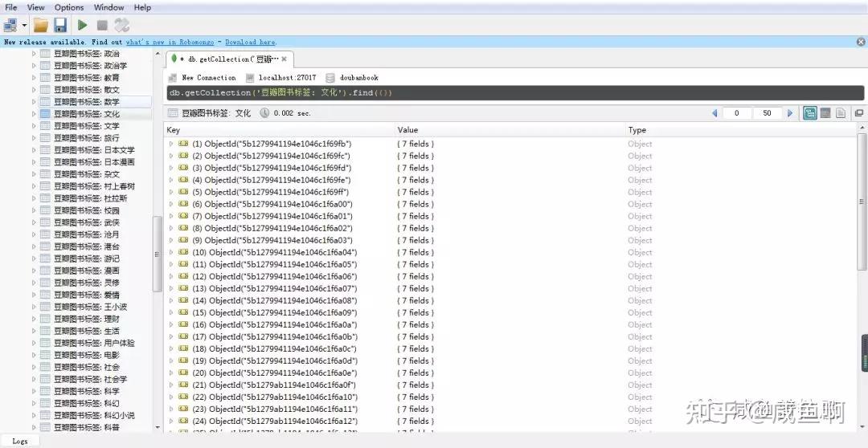This screenshot has width=868, height=448.
Task: Click into the db.getCollection query editor
Action: 515,92
